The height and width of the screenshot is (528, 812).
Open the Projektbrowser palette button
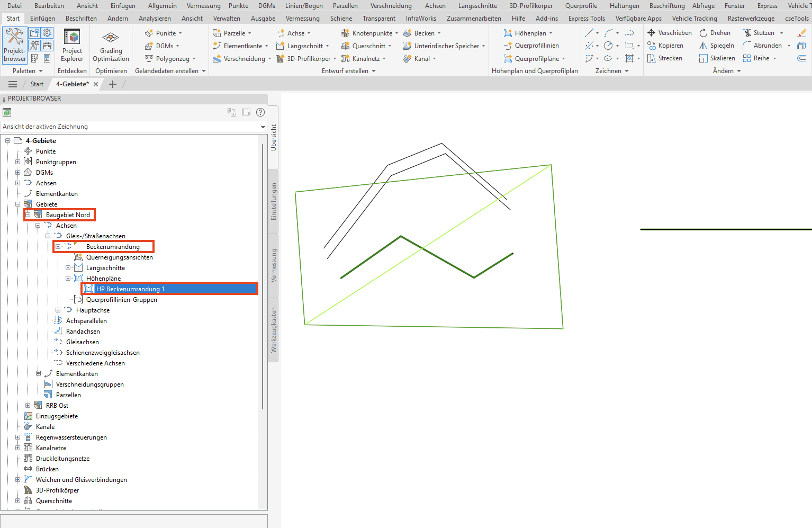click(15, 45)
